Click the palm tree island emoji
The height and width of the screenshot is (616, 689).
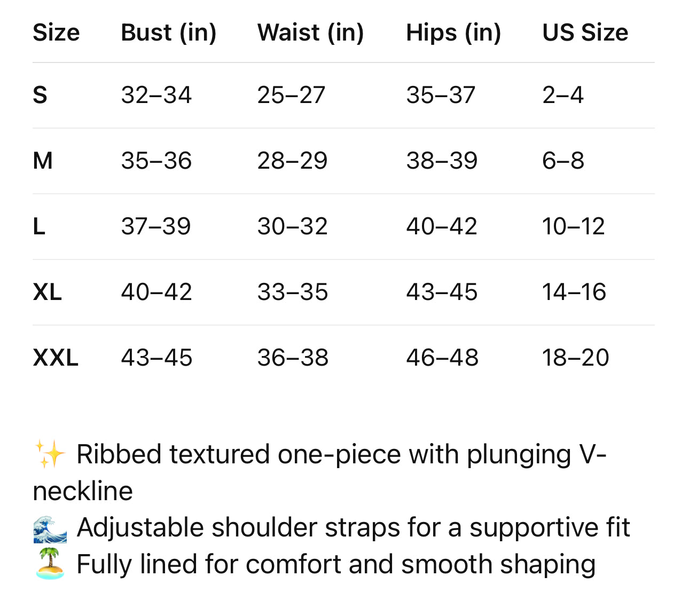50,564
